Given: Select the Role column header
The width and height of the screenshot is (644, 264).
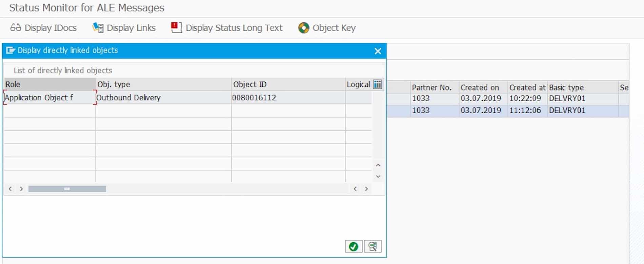Looking at the screenshot, I should (49, 84).
